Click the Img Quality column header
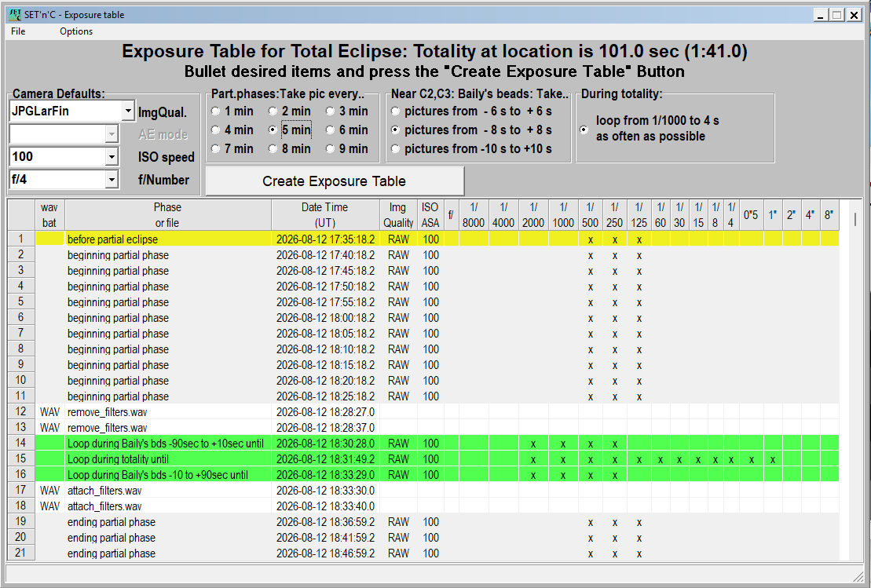871x588 pixels. point(397,215)
